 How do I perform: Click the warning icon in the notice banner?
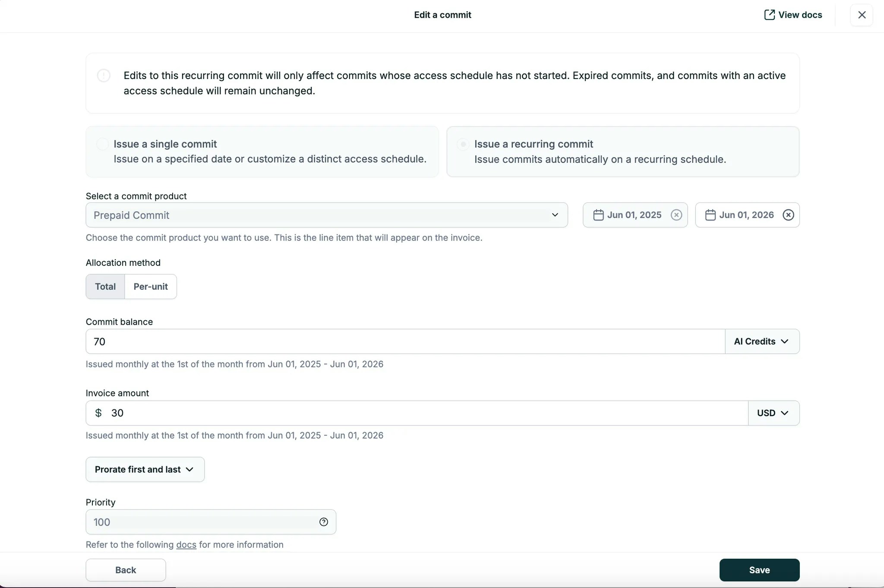click(x=104, y=75)
